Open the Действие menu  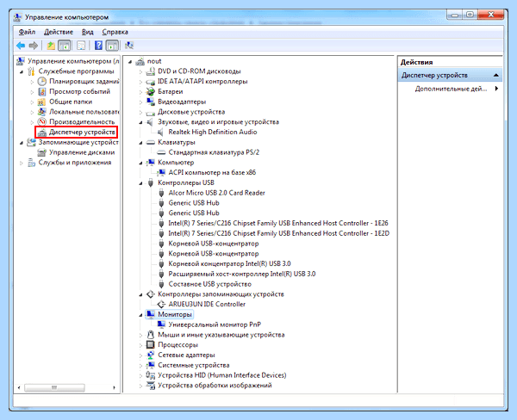pos(59,32)
